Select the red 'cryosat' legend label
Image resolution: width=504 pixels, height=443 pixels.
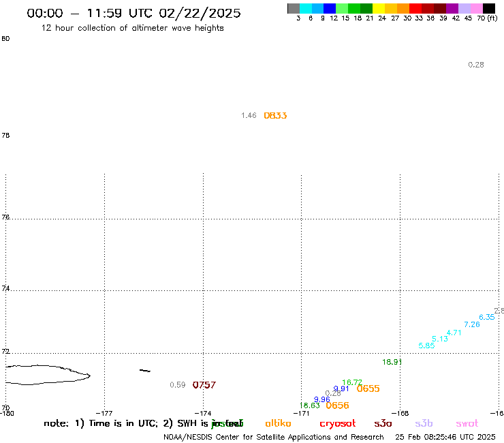coord(338,424)
